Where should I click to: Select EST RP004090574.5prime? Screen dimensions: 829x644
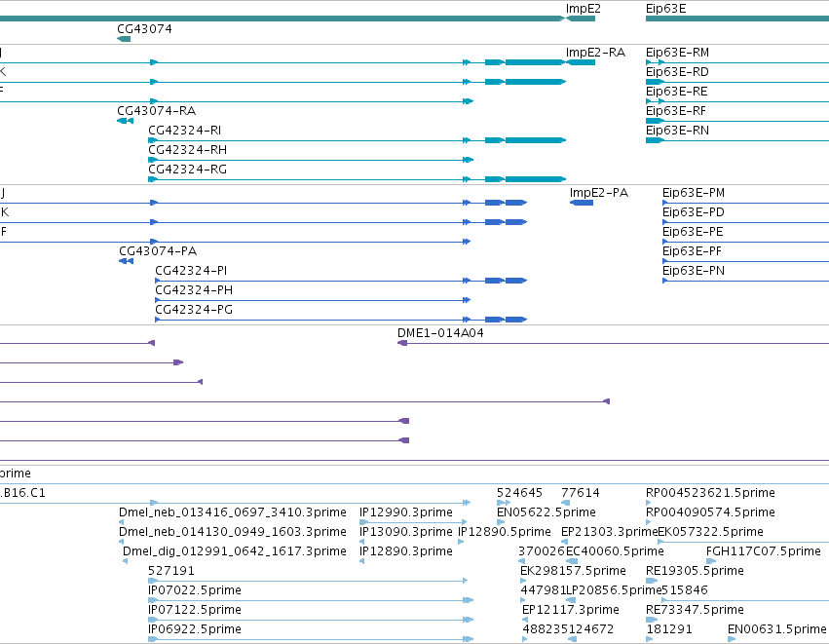click(710, 512)
